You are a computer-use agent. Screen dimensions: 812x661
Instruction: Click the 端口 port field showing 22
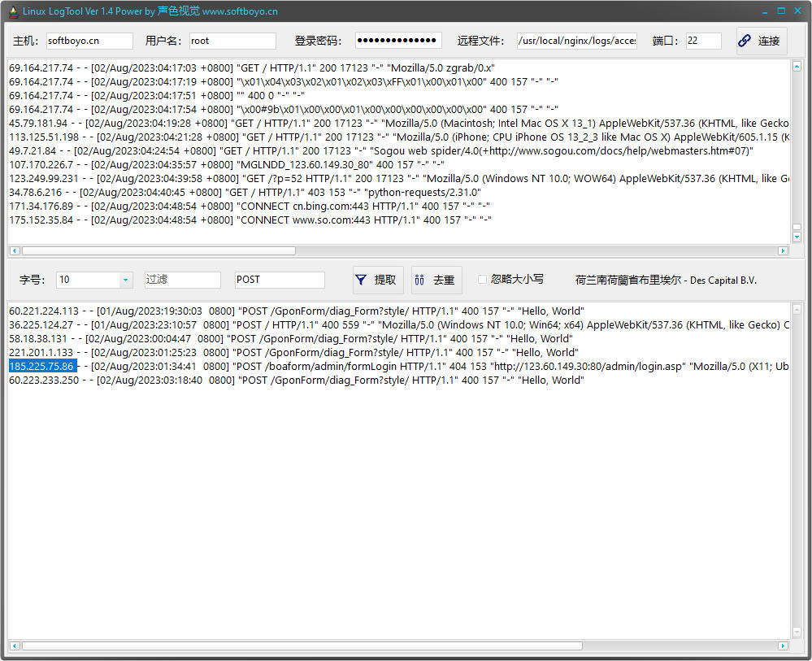(703, 41)
